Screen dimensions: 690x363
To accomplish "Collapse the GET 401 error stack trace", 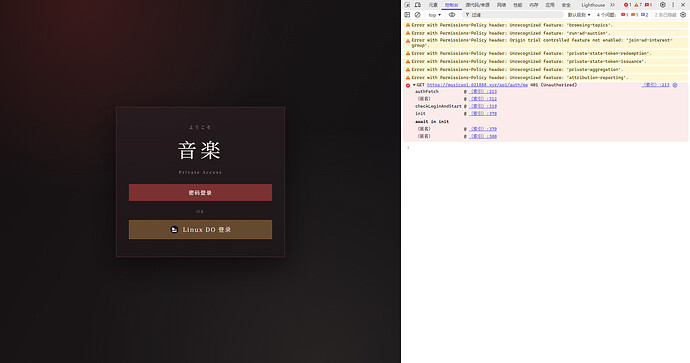I will point(414,85).
